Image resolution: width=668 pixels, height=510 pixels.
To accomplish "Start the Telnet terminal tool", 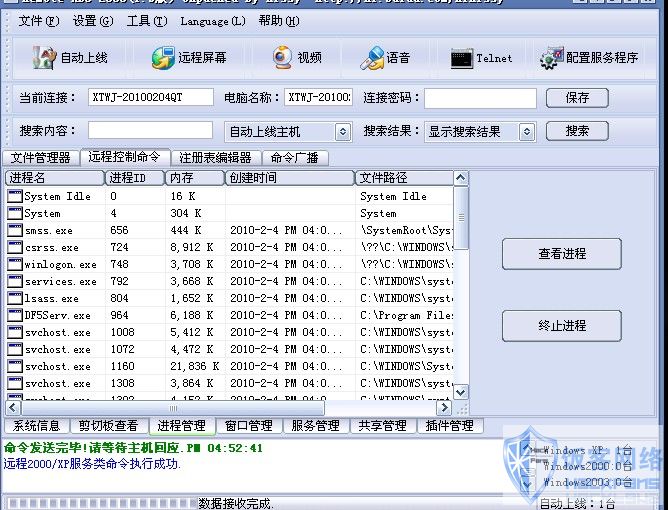I will coord(461,58).
